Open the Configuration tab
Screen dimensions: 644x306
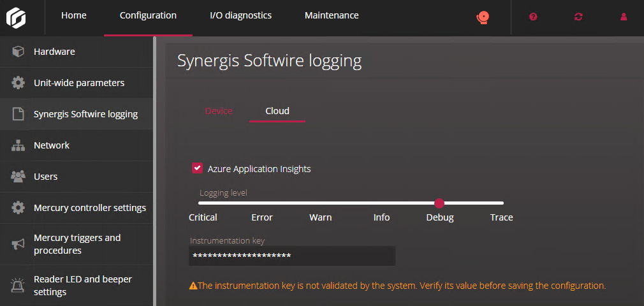click(149, 15)
